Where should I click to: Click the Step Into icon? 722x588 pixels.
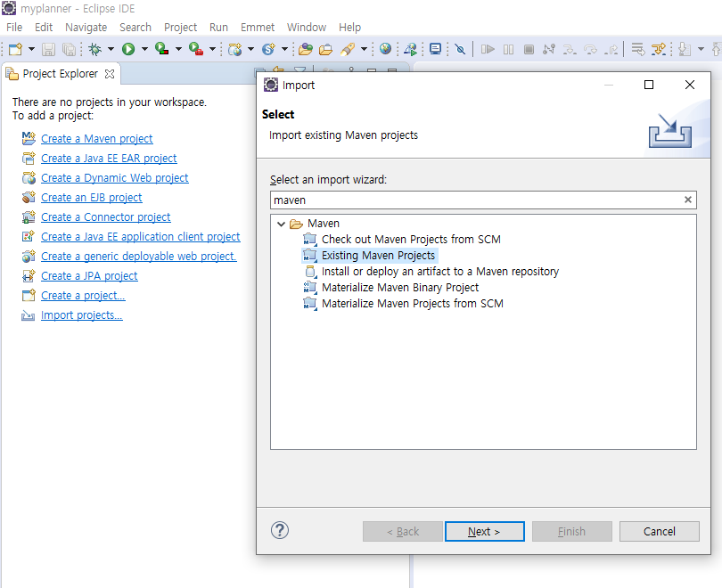570,49
